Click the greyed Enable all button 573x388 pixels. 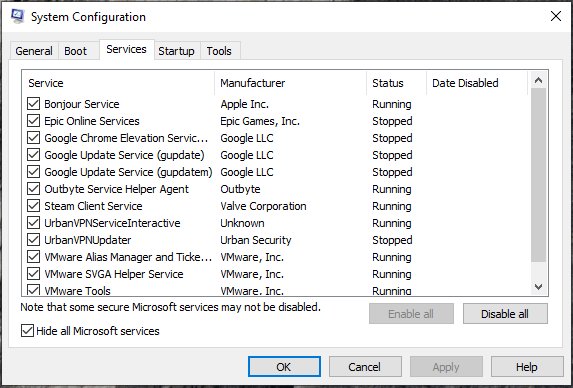tap(411, 313)
